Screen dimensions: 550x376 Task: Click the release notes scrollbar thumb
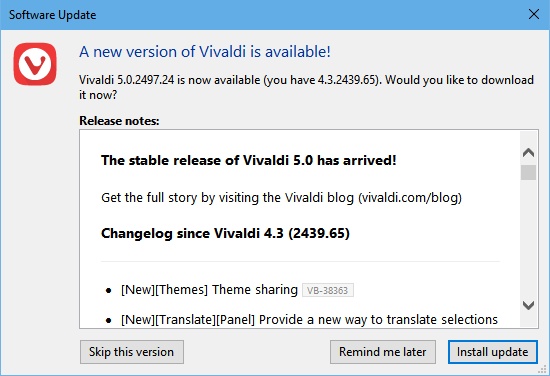pyautogui.click(x=528, y=173)
